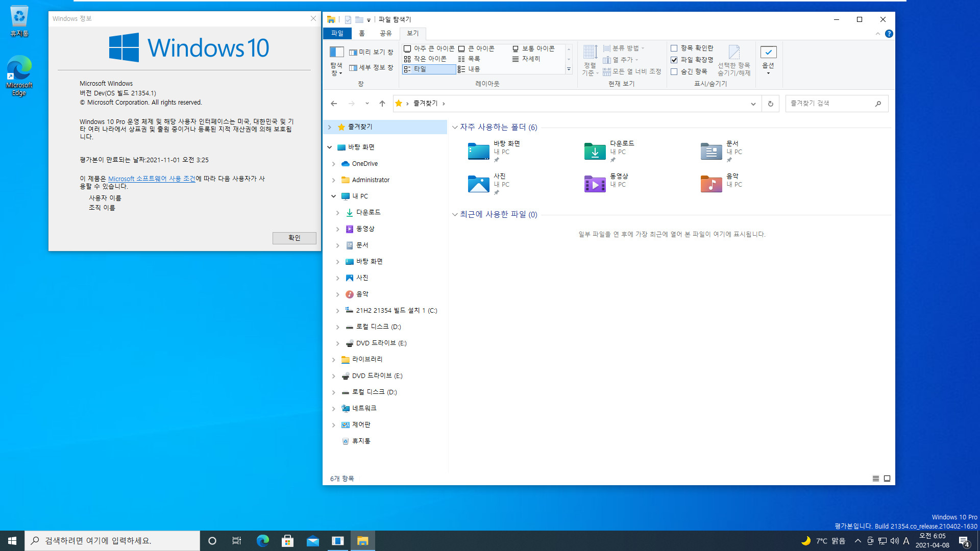This screenshot has width=980, height=551.
Task: Click 확인 in Windows 정보 dialog
Action: pyautogui.click(x=295, y=238)
